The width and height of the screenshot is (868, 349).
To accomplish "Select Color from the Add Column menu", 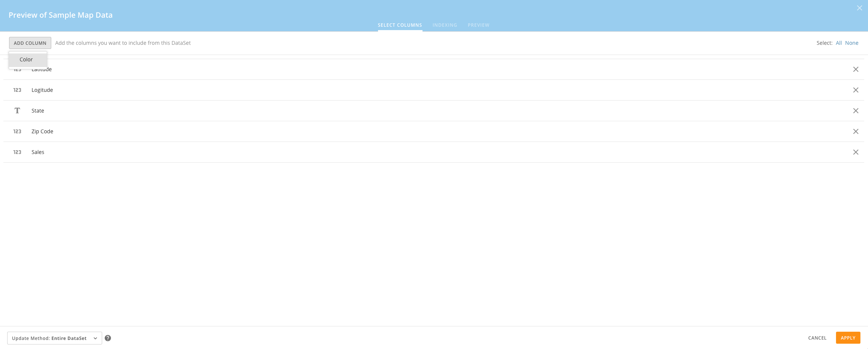I will point(26,59).
